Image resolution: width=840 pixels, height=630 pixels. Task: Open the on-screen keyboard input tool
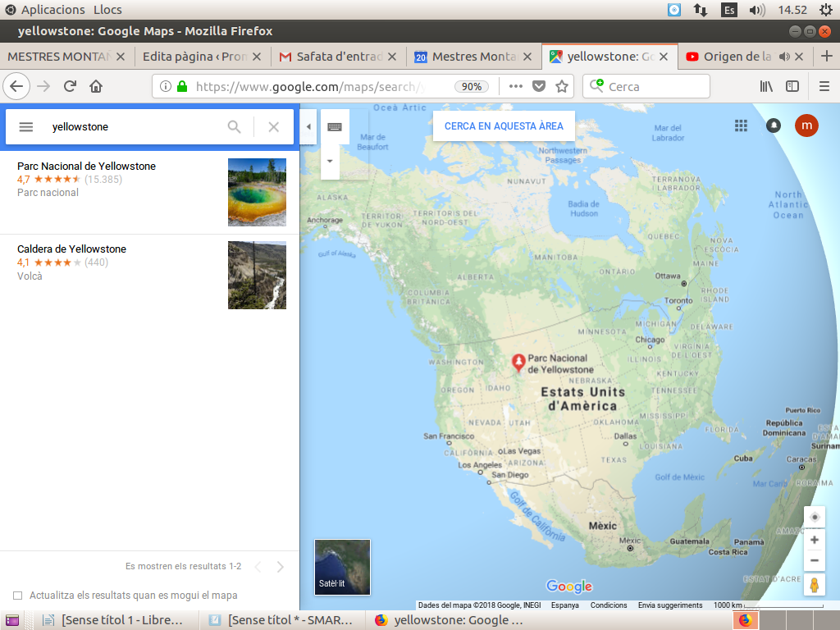click(335, 127)
